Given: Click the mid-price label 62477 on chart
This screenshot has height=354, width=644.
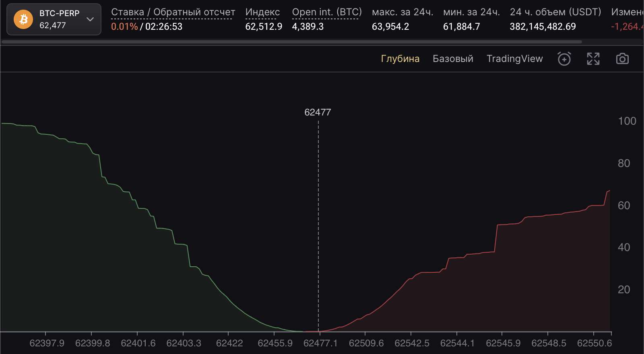Looking at the screenshot, I should tap(318, 112).
